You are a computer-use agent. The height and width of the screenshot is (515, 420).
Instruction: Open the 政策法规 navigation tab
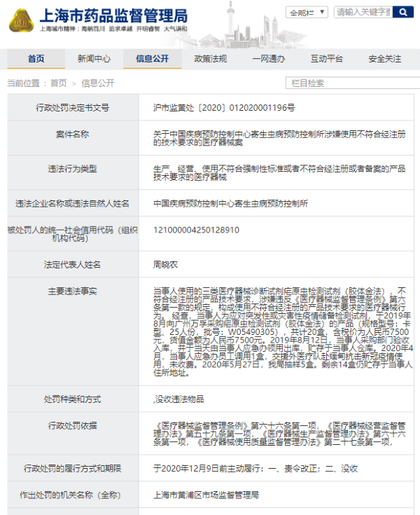[210, 59]
